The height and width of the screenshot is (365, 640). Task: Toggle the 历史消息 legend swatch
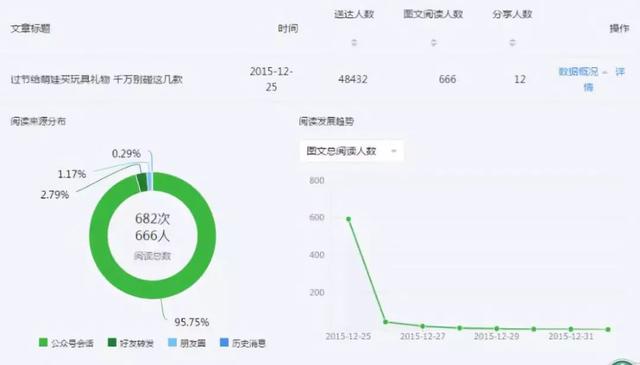click(x=224, y=343)
